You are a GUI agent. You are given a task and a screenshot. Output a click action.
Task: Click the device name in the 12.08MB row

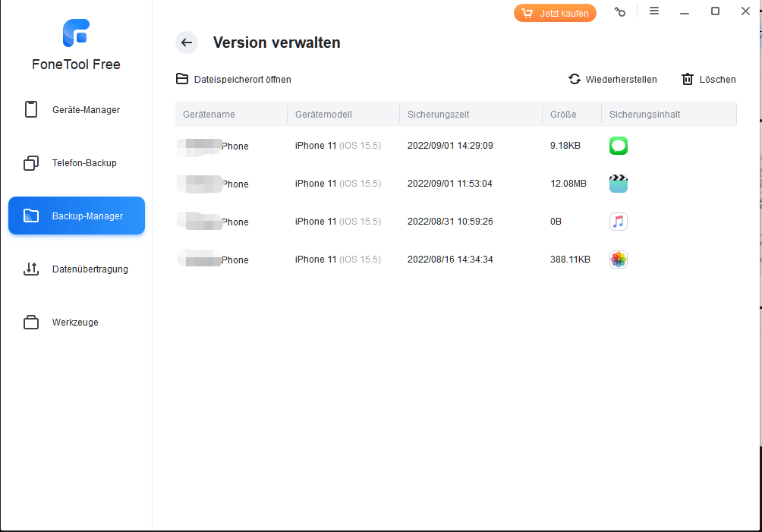click(213, 184)
